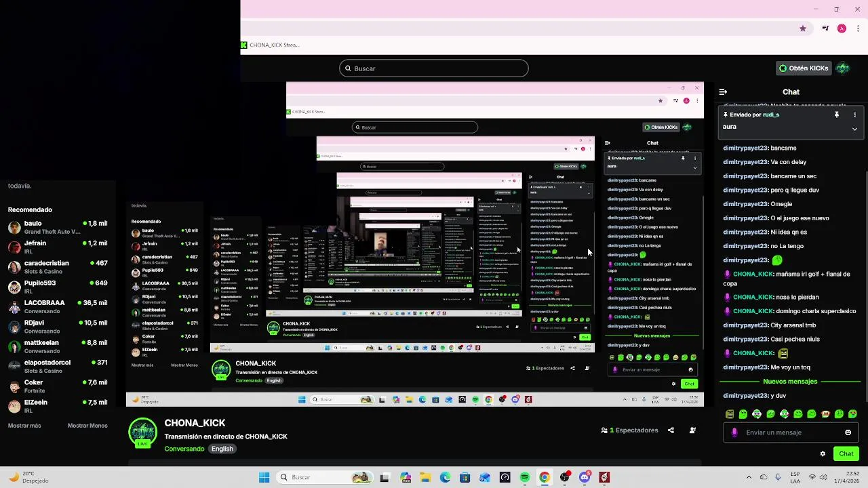The width and height of the screenshot is (868, 488).
Task: Open OBS Studio from the taskbar
Action: pos(564,477)
